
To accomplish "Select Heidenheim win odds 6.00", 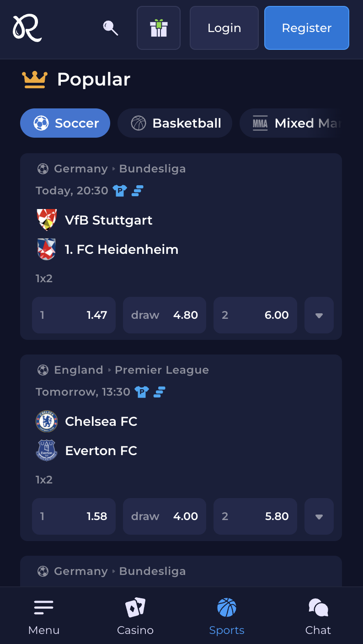I will [255, 315].
